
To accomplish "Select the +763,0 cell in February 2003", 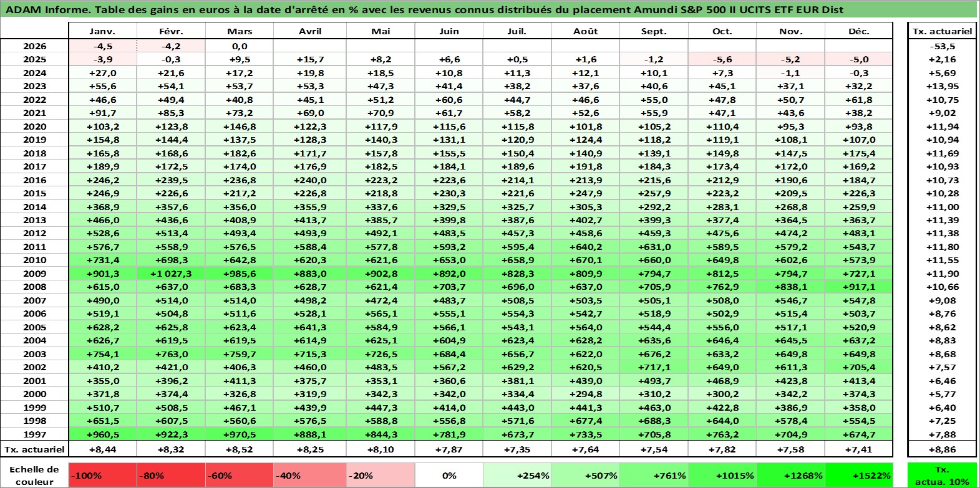I will [171, 354].
